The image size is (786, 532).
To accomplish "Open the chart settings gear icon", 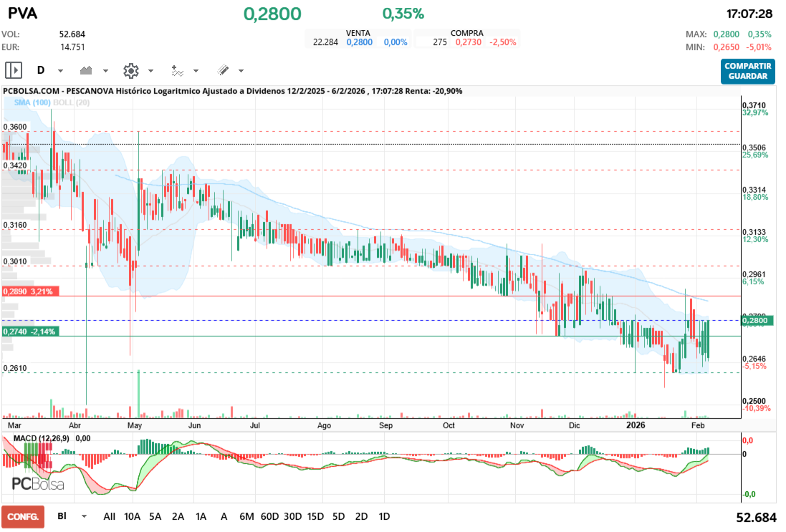I will tap(133, 70).
